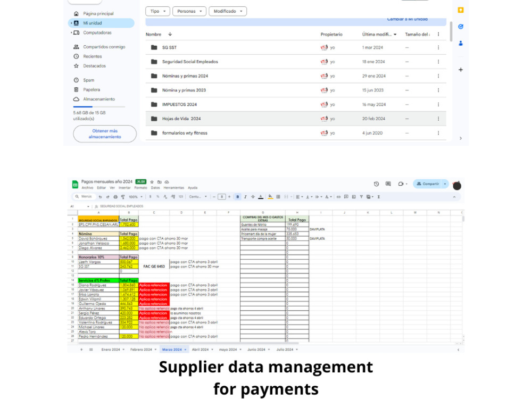The image size is (532, 399).
Task: Click the Print icon in the Sheets toolbar
Action: tap(115, 197)
